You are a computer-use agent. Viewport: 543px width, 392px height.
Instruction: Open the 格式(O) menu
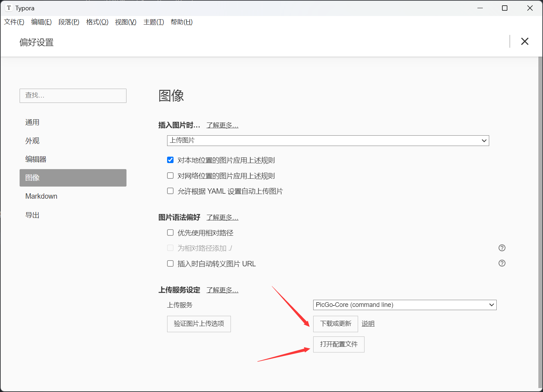pyautogui.click(x=97, y=22)
